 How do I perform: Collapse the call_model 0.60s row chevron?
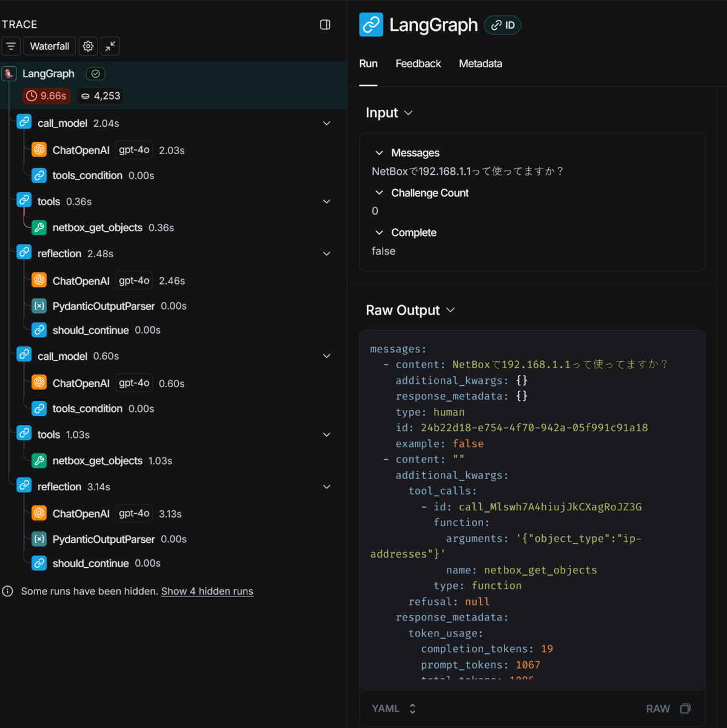(327, 356)
